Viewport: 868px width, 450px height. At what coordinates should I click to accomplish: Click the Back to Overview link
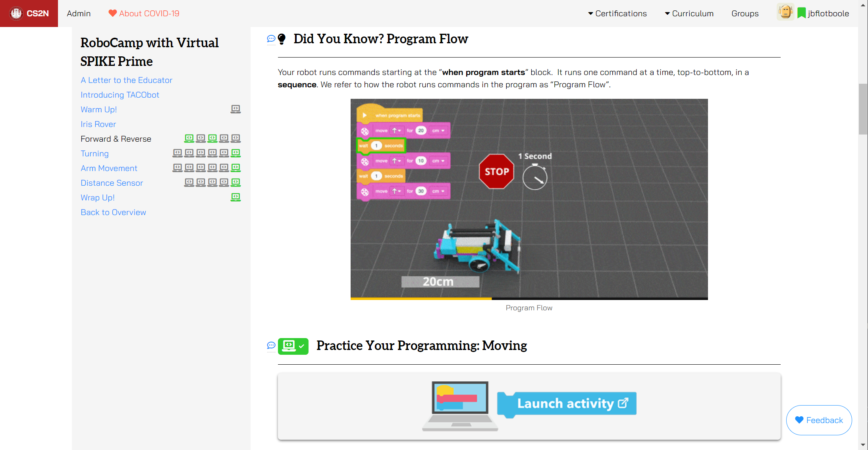(x=113, y=212)
